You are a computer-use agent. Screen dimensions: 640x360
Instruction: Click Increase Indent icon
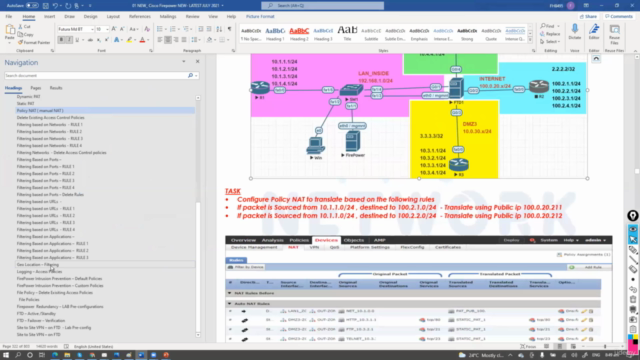[209, 29]
